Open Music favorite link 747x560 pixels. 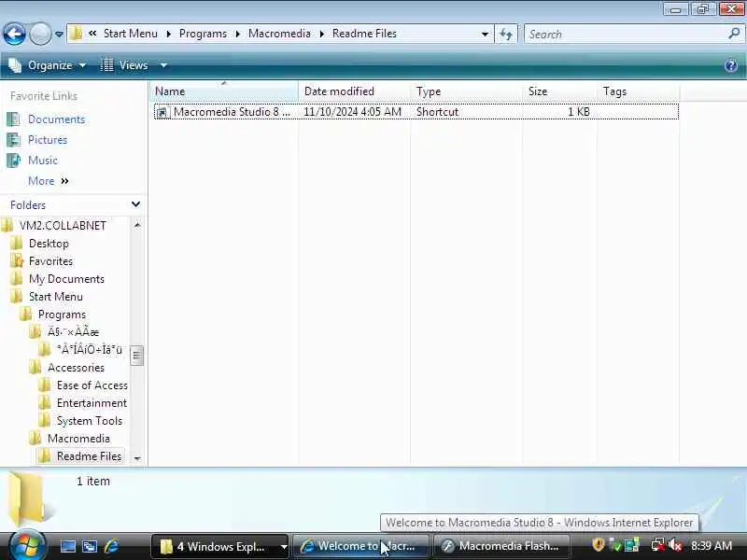43,161
